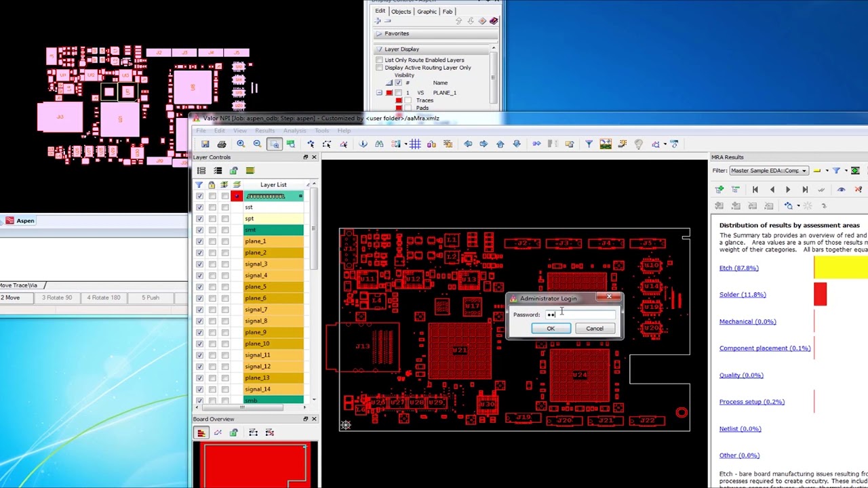Image resolution: width=868 pixels, height=488 pixels.
Task: Open the Analysis menu in Valor NPI
Action: pos(294,131)
